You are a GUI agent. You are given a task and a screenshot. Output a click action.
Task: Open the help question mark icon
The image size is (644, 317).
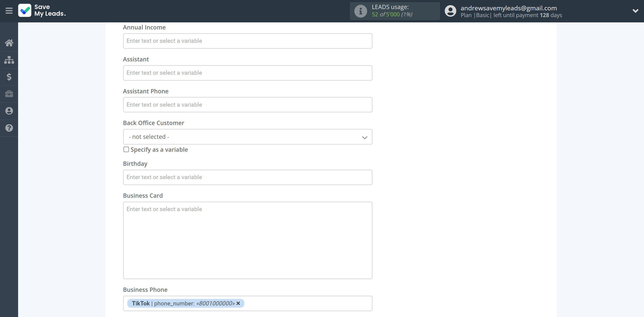[9, 128]
